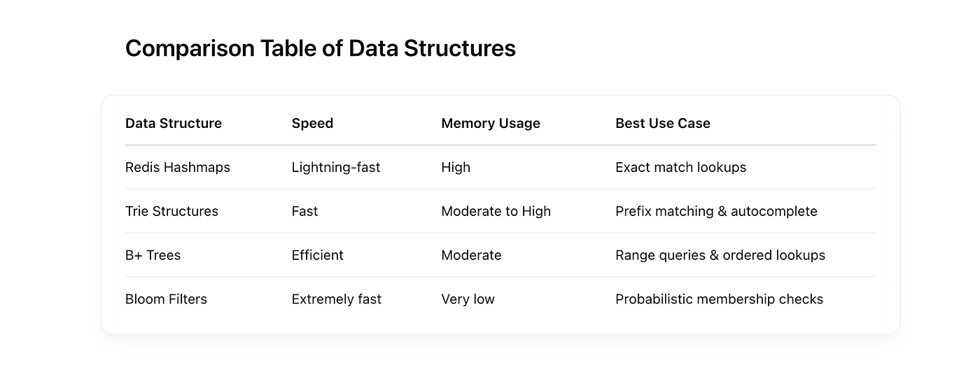
Task: Select the 'Lightning-fast' speed value
Action: click(336, 168)
